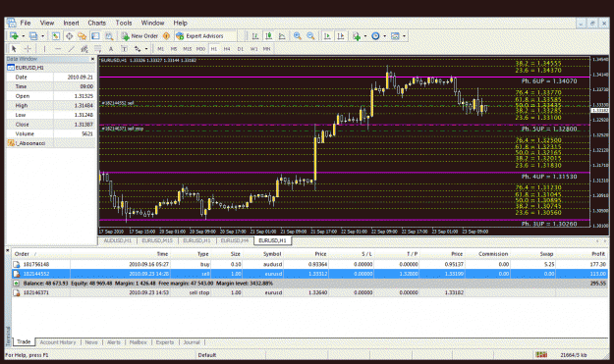Draw a vertical line tool
This screenshot has width=614, height=364.
(x=44, y=49)
